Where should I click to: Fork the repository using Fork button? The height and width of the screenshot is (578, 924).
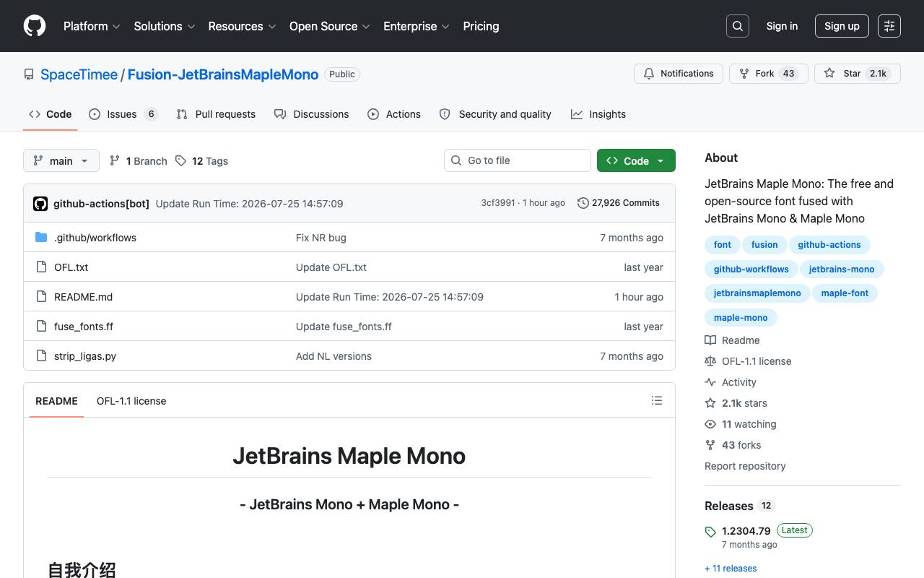tap(768, 74)
